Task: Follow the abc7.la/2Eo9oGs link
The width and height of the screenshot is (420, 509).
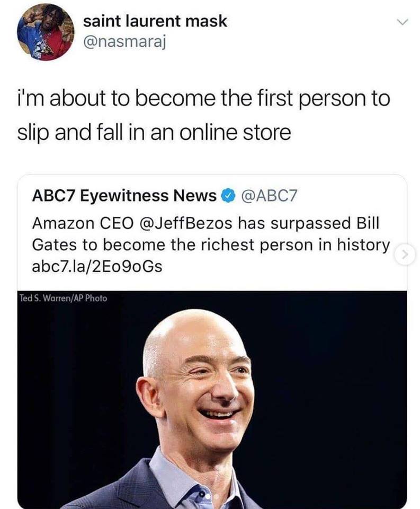Action: [x=97, y=267]
